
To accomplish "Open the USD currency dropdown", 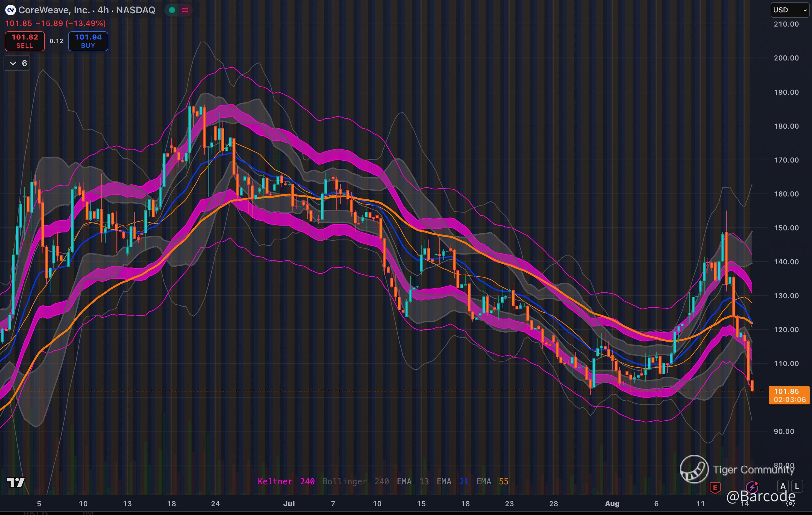I will [x=789, y=10].
